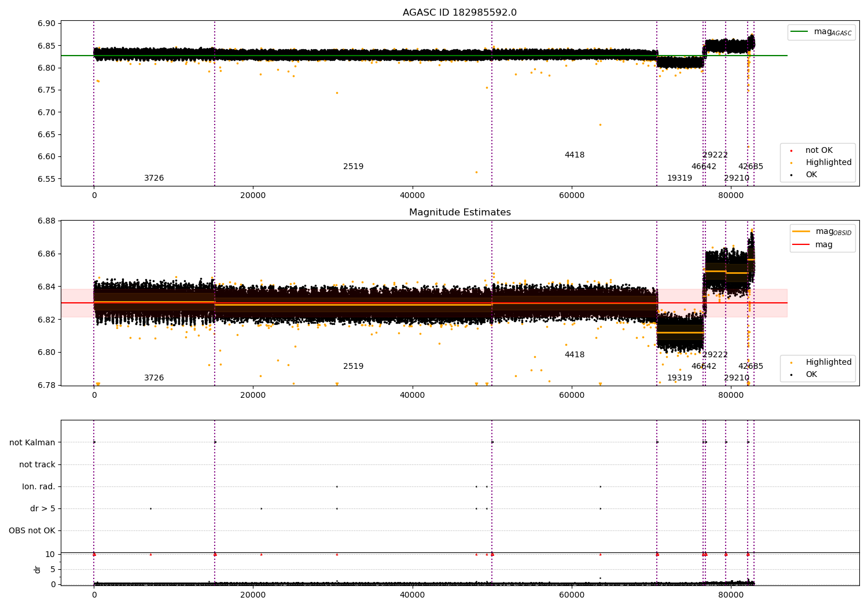Click the 6.55 y-axis tick label
The width and height of the screenshot is (868, 608).
pos(47,179)
